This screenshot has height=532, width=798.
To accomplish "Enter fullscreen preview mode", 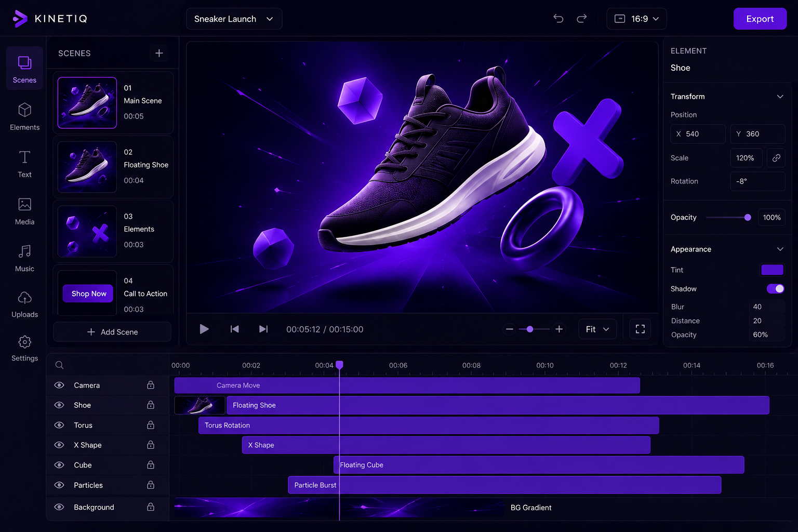I will coord(640,329).
